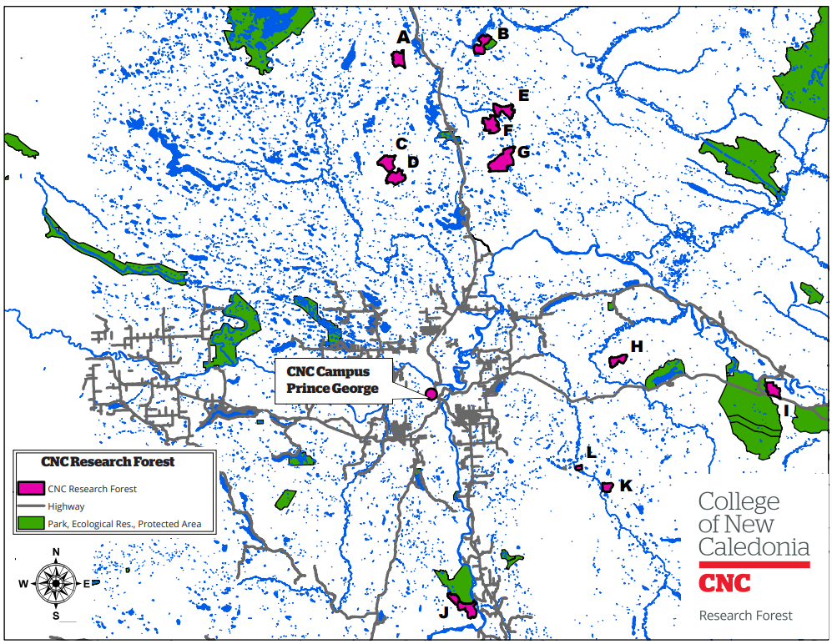
Task: Click the letter C map label
Action: pos(401,143)
